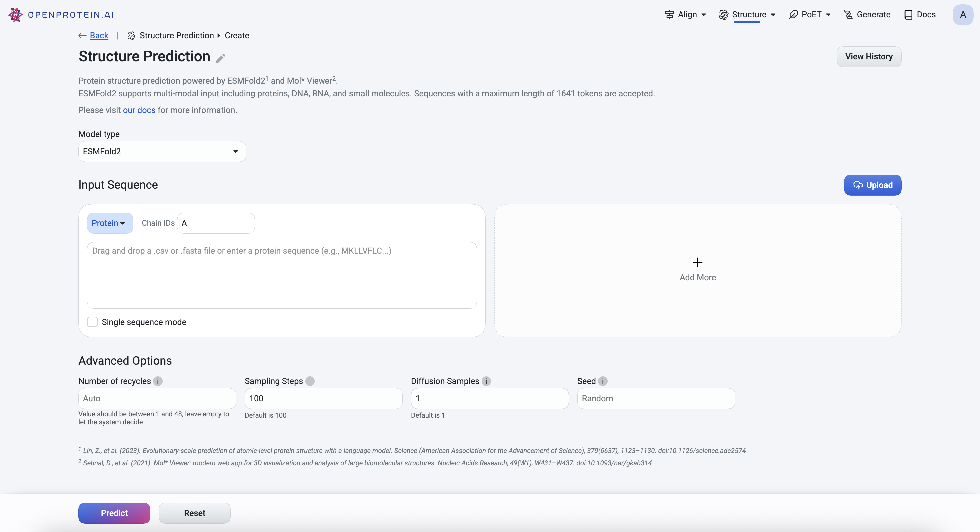Screen dimensions: 980x532
Task: Click the Input Sequence heading
Action: pyautogui.click(x=118, y=185)
